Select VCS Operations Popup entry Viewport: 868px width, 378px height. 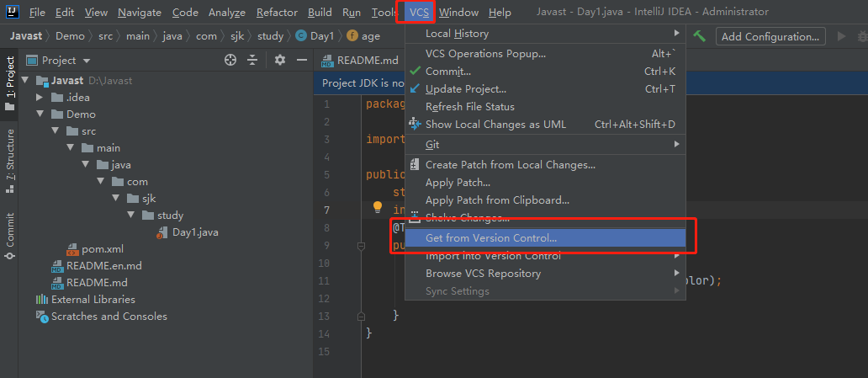(545, 54)
